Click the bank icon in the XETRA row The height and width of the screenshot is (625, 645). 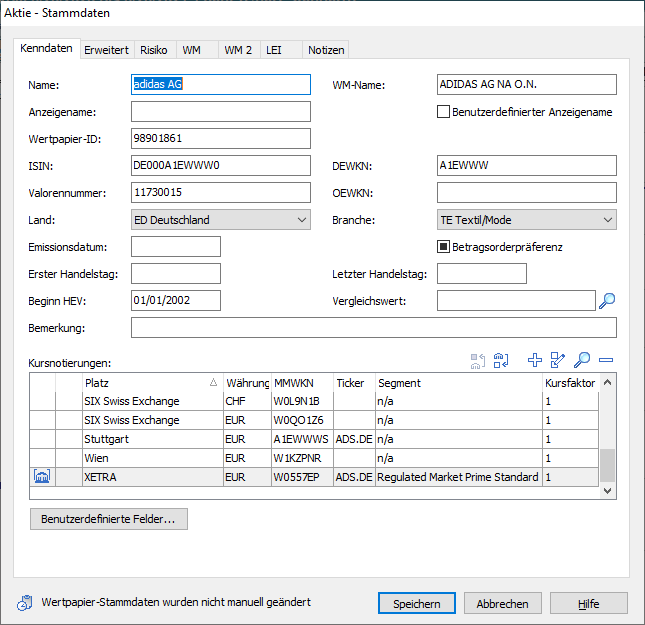point(42,478)
